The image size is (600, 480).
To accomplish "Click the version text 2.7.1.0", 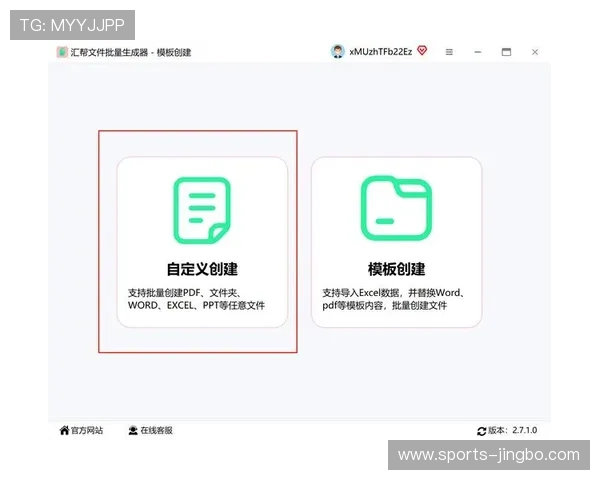I will [525, 430].
